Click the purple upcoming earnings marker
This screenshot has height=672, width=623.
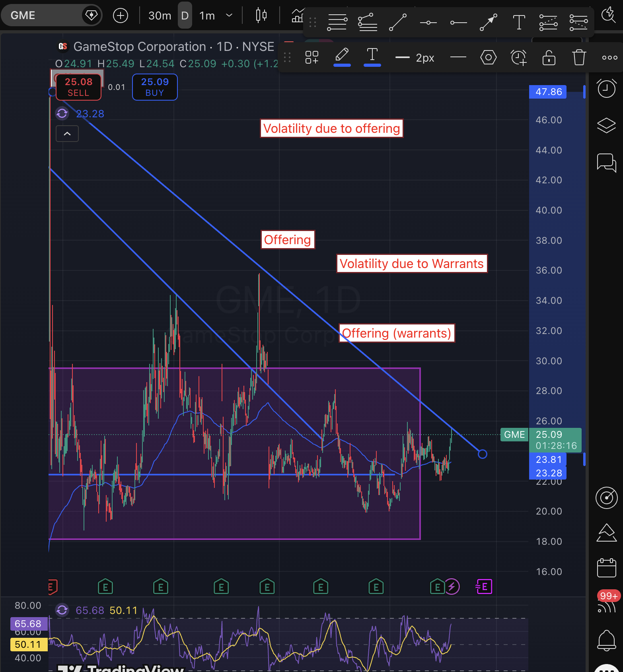484,587
